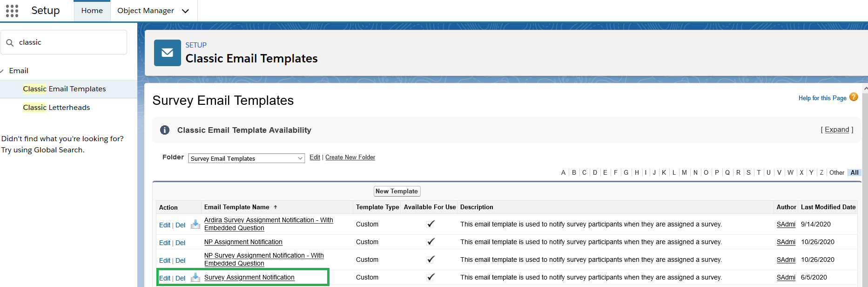The image size is (868, 287).
Task: Switch to the Home tab
Action: click(92, 11)
